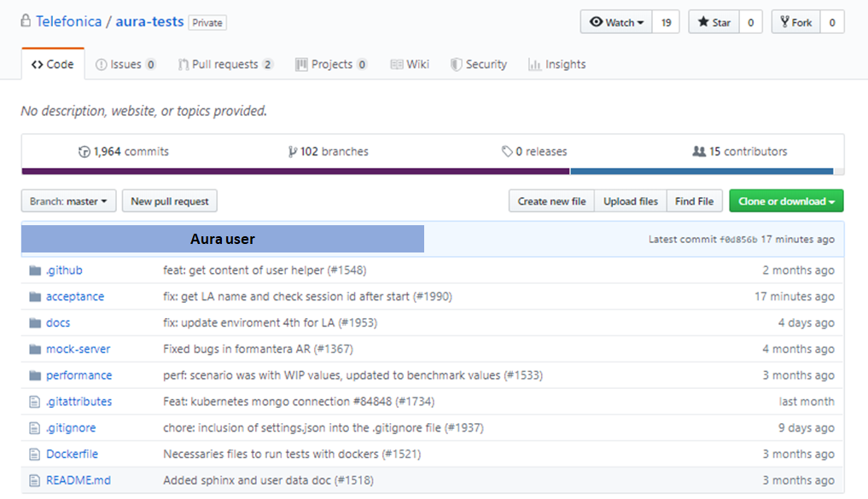Open the acceptance folder name link
868x499 pixels.
click(75, 297)
